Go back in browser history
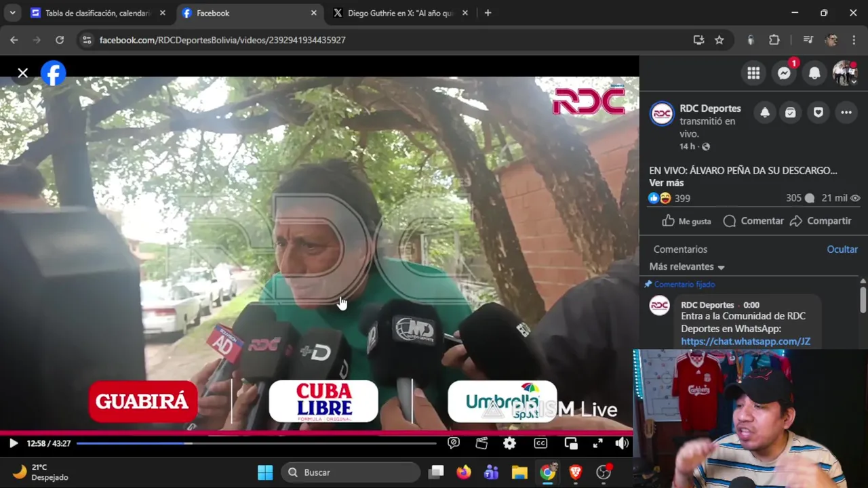This screenshot has height=488, width=868. pos(14,40)
